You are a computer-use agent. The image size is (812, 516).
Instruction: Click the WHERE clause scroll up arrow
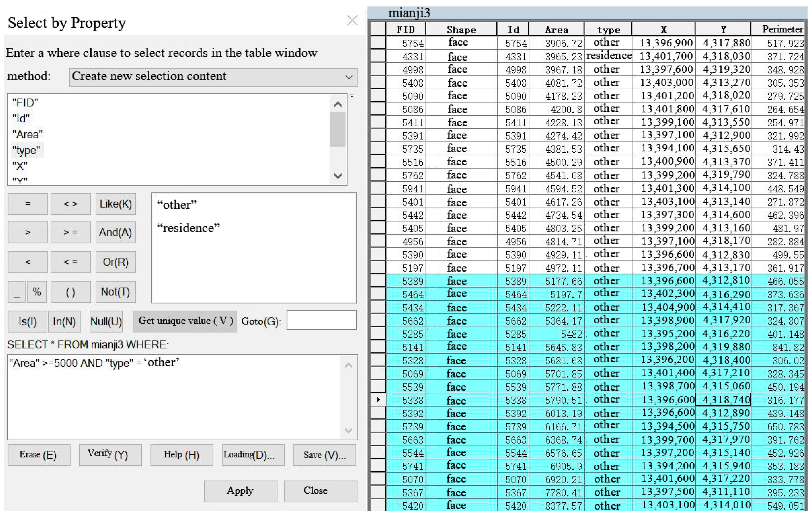349,365
